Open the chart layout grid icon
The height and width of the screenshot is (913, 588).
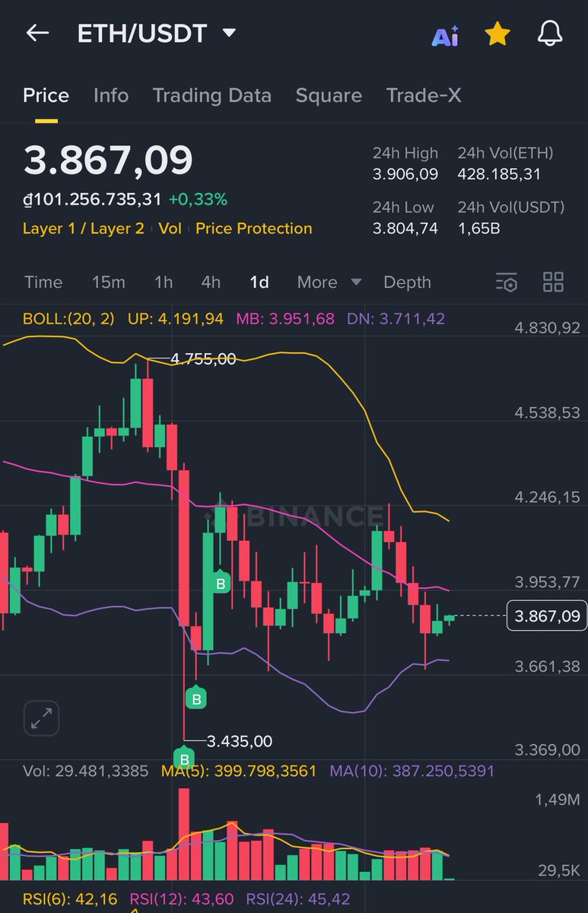553,282
